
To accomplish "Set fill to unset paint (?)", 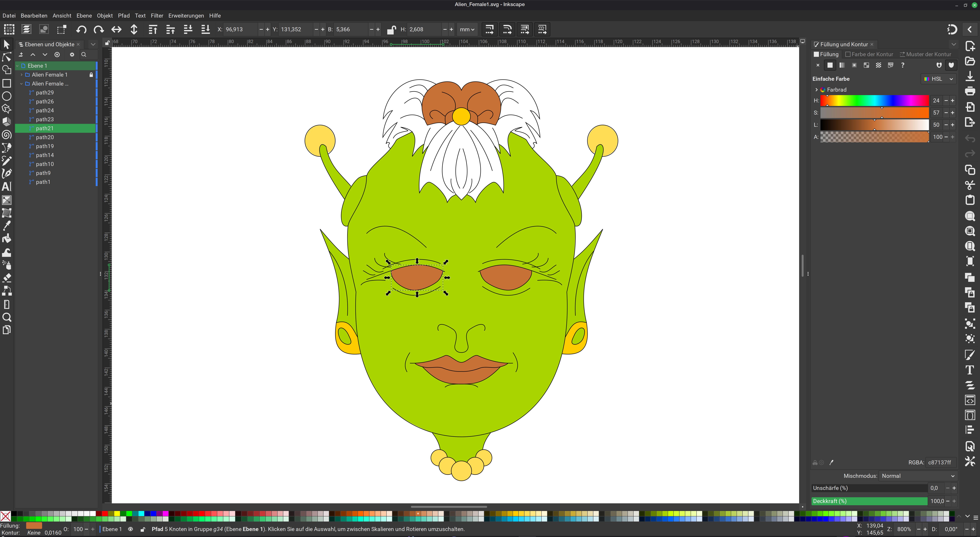I will [903, 65].
